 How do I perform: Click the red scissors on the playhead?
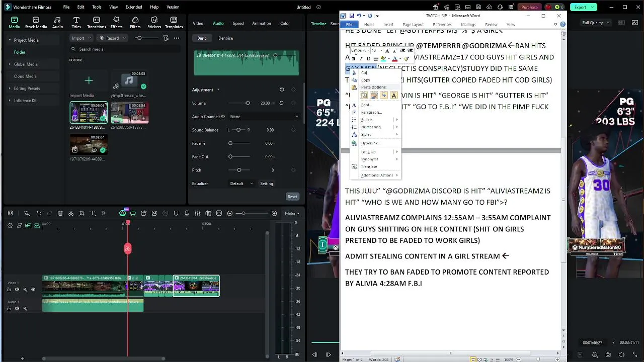tap(128, 248)
